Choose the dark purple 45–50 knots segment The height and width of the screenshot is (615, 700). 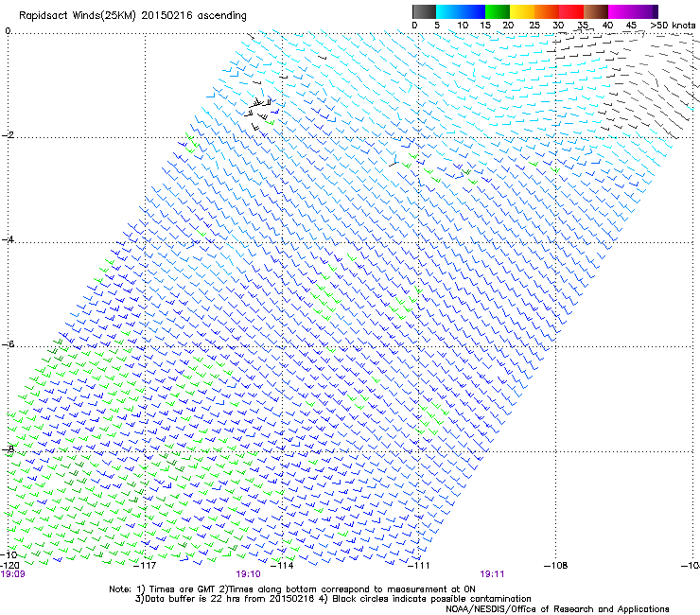[645, 11]
